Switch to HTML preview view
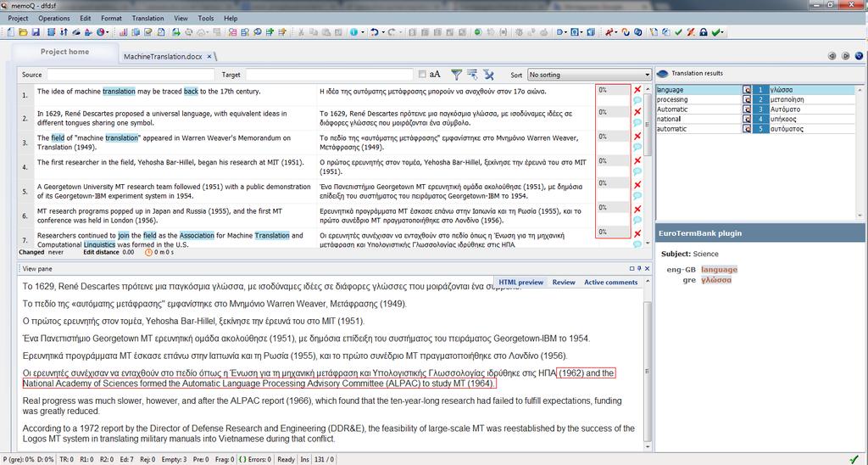The image size is (868, 465). [521, 282]
